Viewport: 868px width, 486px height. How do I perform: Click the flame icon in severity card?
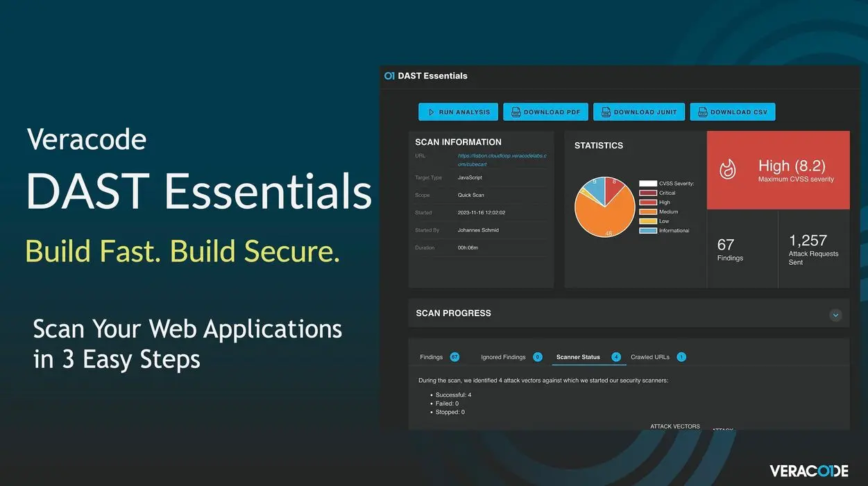[727, 169]
